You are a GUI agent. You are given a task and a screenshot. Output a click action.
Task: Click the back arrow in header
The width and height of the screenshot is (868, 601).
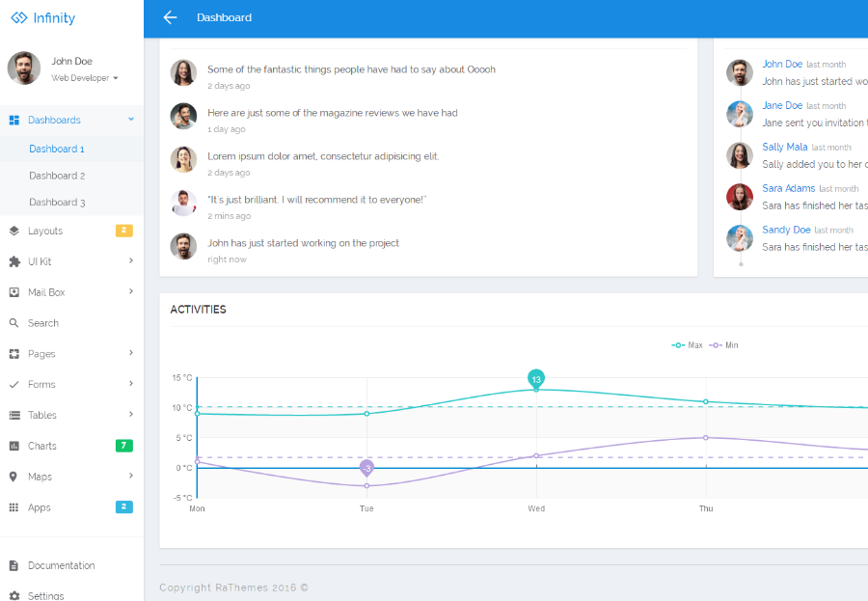170,17
